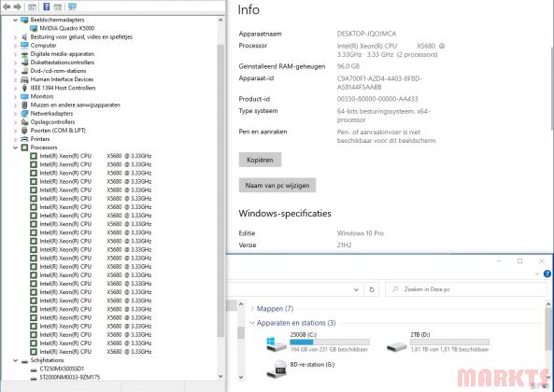Select the Opslagcontrollers category icon
The width and height of the screenshot is (554, 392).
point(24,122)
